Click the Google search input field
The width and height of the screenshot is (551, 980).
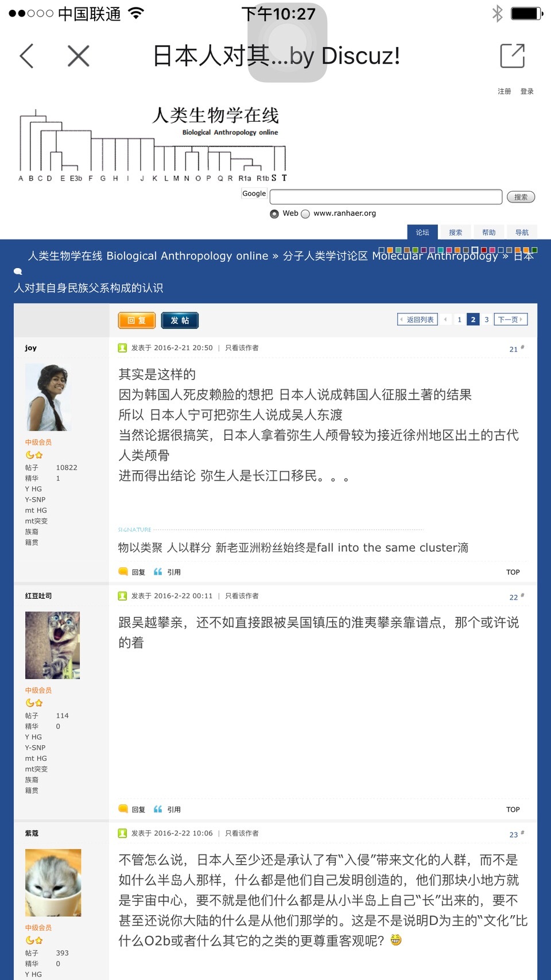386,197
